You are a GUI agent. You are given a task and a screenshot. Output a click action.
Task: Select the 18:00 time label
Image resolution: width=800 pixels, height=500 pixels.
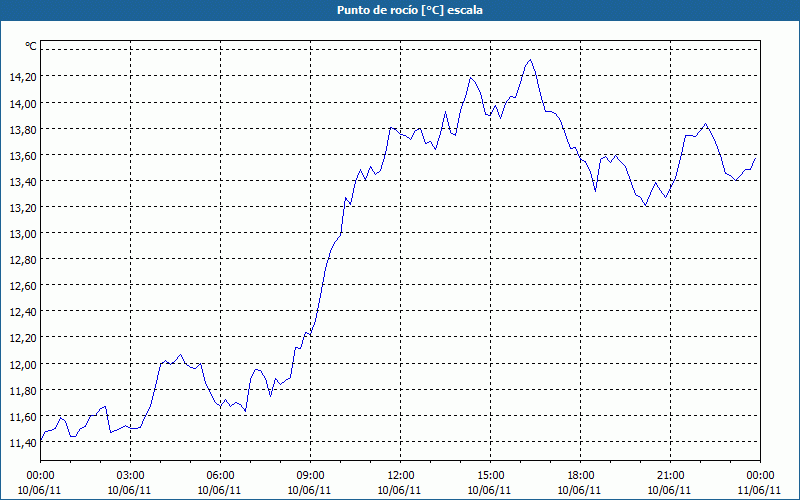581,476
